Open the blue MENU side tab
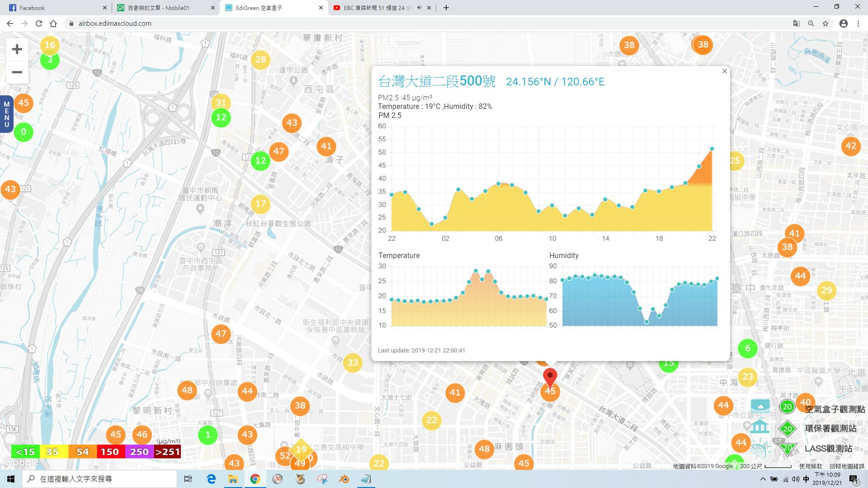868x488 pixels. [x=6, y=114]
